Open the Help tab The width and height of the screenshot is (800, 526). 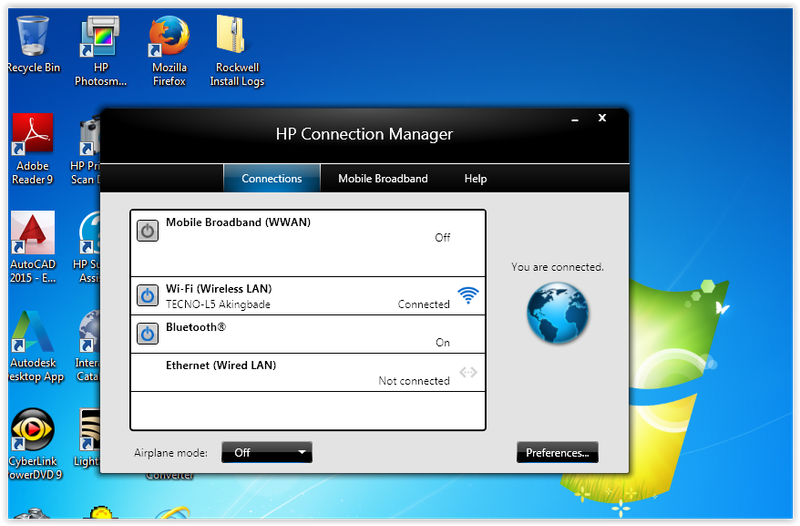[x=475, y=179]
